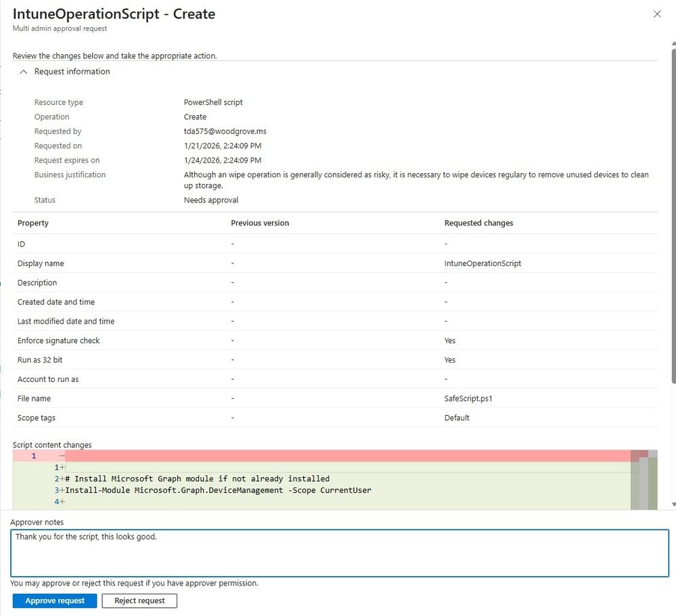Click the removed line 1 in script diff
Viewport: 676px width, 616px height.
coord(321,456)
